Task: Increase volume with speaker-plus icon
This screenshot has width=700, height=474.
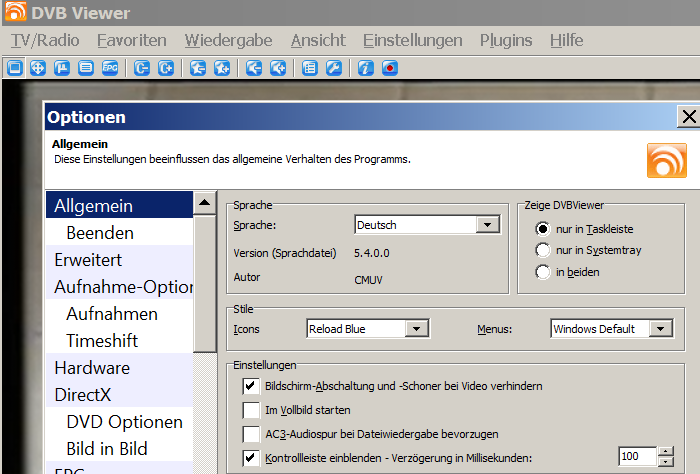Action: (x=278, y=68)
